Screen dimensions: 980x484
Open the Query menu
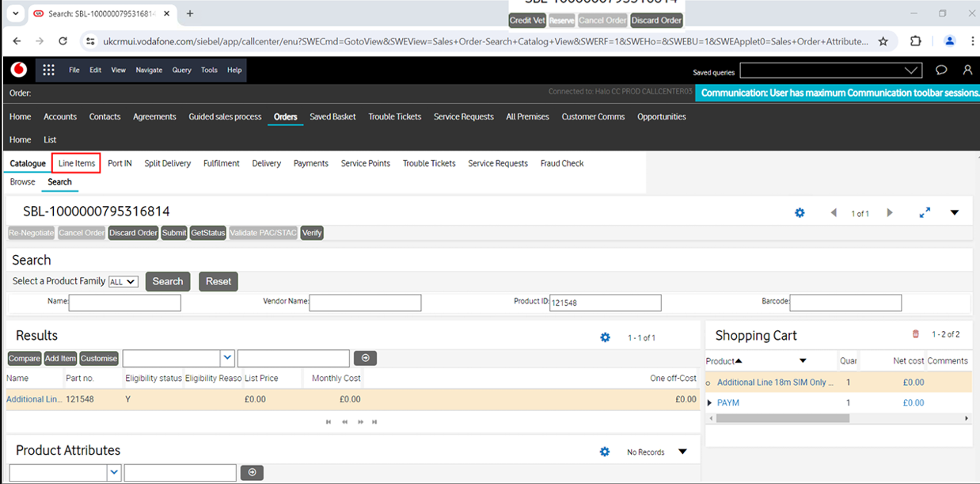click(x=182, y=70)
